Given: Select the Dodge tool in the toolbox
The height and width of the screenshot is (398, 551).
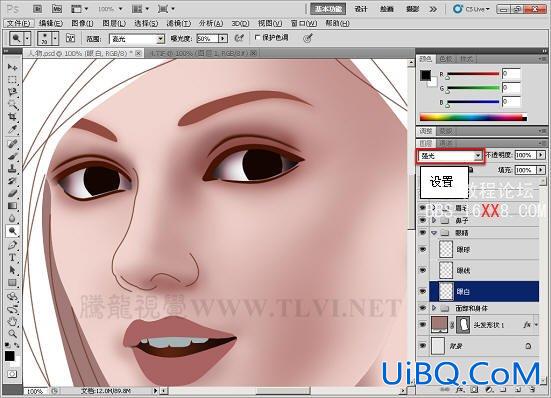Looking at the screenshot, I should point(12,231).
